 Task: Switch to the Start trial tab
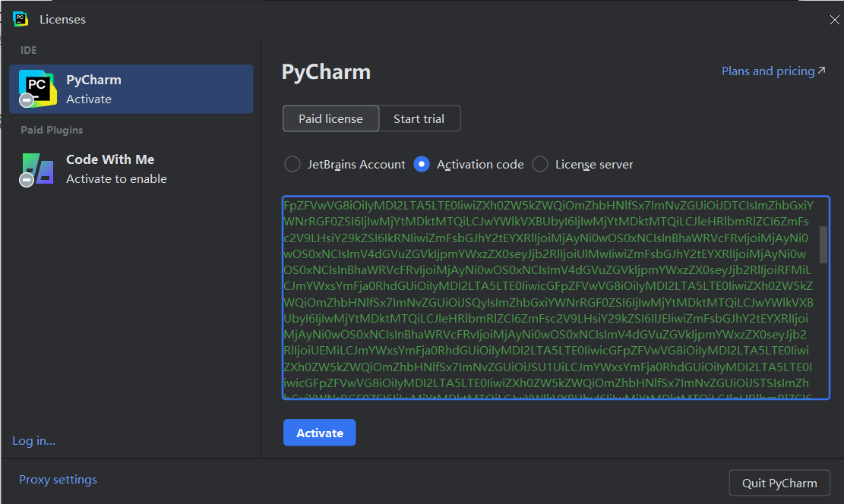419,118
